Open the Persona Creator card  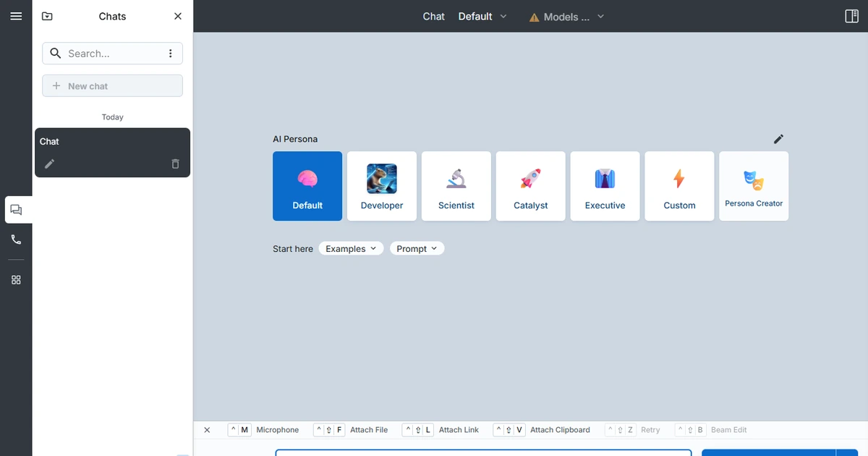[x=754, y=186]
